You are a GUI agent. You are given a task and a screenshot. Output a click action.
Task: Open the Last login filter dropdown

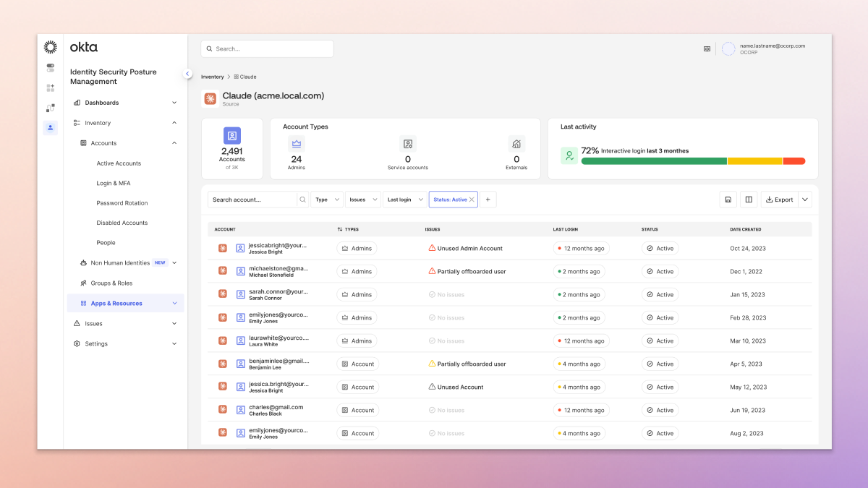click(x=404, y=200)
